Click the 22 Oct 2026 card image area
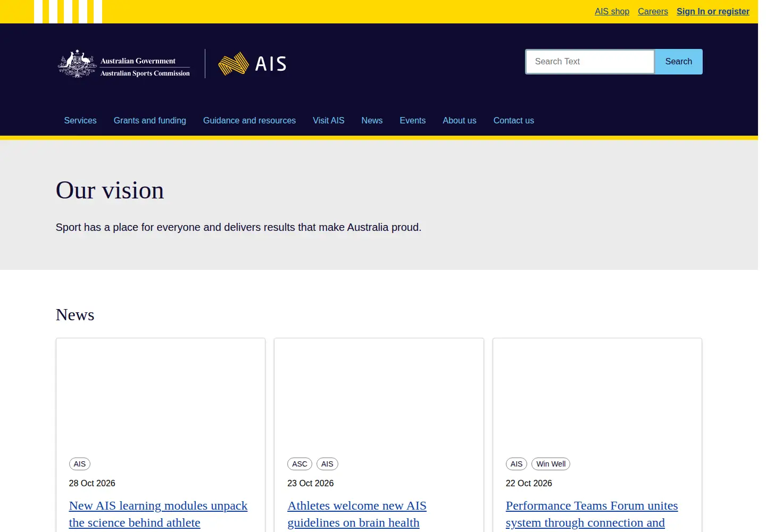 click(597, 394)
